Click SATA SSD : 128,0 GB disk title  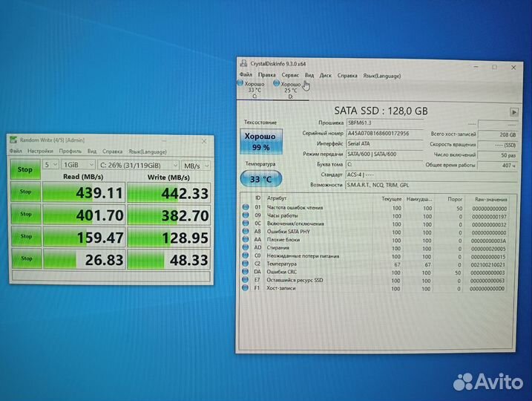(x=381, y=111)
